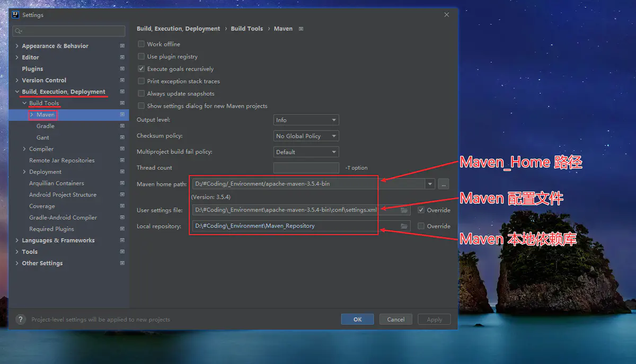636x364 pixels.
Task: Click the browse button next to Maven home path
Action: pyautogui.click(x=444, y=184)
